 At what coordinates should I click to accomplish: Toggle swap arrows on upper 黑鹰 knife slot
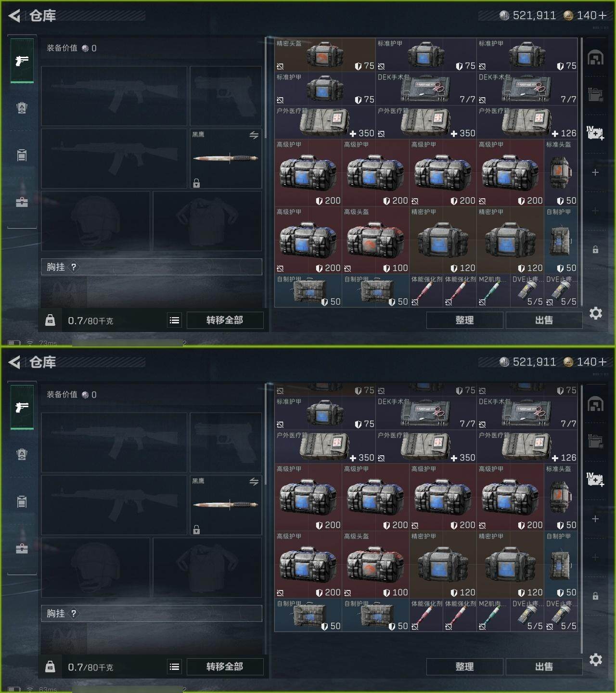pos(254,135)
